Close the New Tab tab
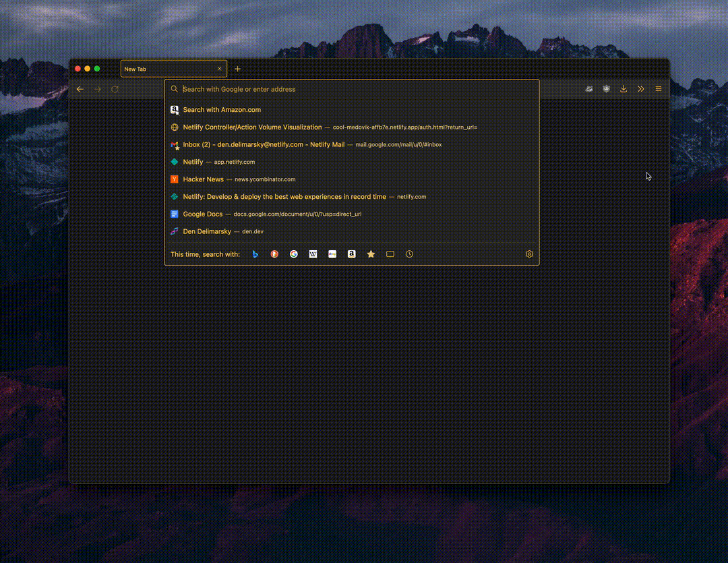Screen dimensions: 728x563 tap(219, 69)
